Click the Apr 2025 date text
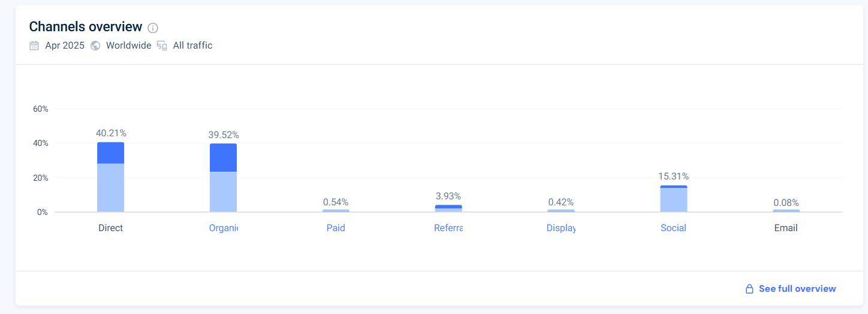868x314 pixels. pyautogui.click(x=65, y=46)
